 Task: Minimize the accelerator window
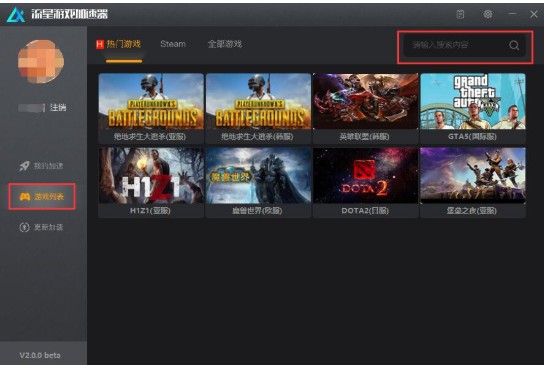click(x=512, y=14)
